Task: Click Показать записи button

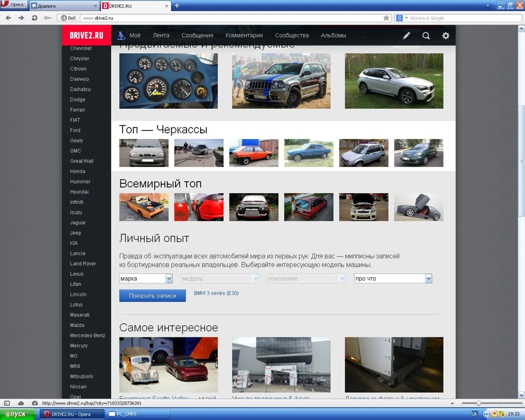Action: [153, 296]
